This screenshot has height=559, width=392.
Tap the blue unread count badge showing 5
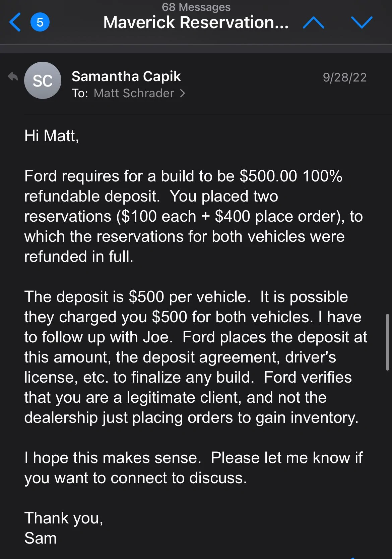(40, 22)
